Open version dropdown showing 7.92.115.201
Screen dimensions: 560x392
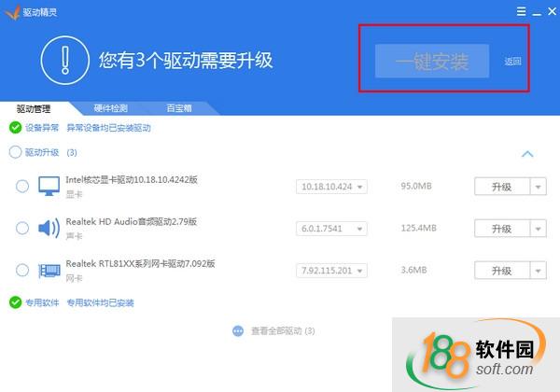pos(331,271)
